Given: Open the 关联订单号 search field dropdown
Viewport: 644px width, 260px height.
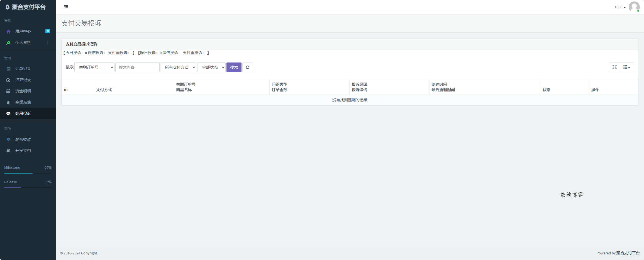Looking at the screenshot, I should [94, 67].
